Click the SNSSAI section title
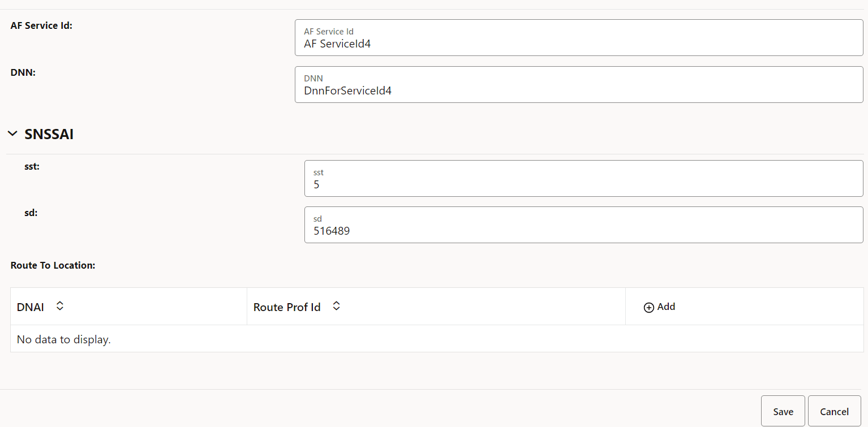The width and height of the screenshot is (868, 427). click(49, 134)
